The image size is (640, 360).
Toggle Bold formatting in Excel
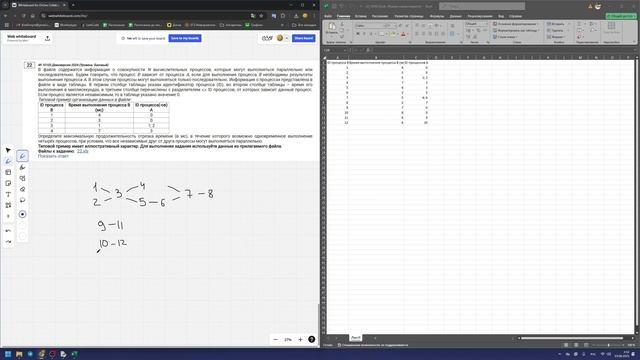tap(358, 34)
